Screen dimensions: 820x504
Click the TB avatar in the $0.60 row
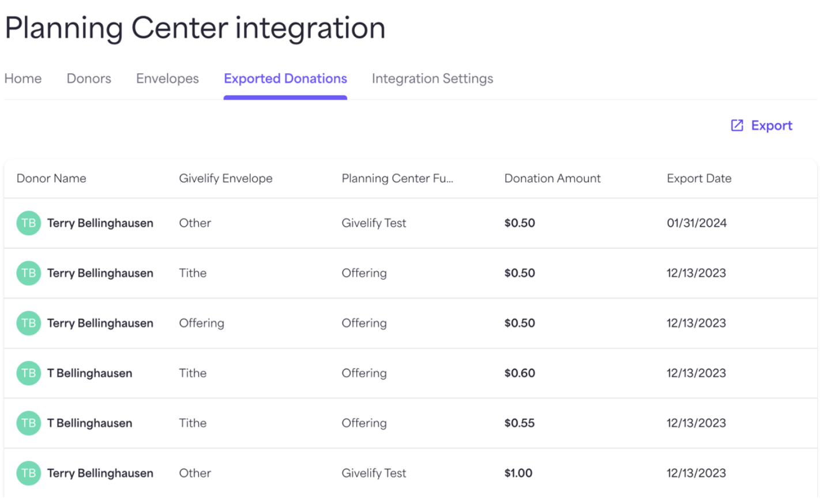coord(29,373)
